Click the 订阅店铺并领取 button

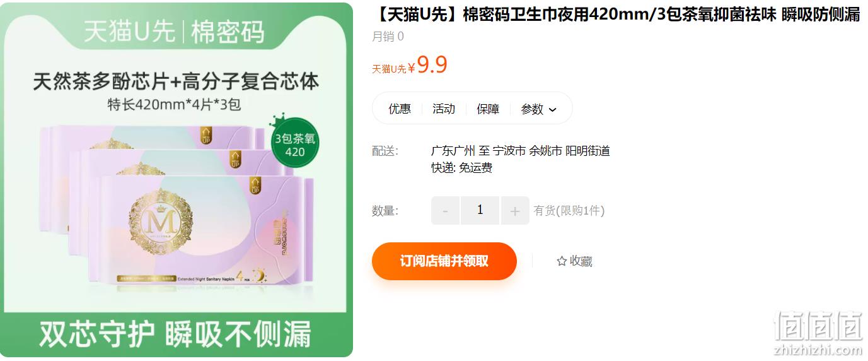[444, 261]
